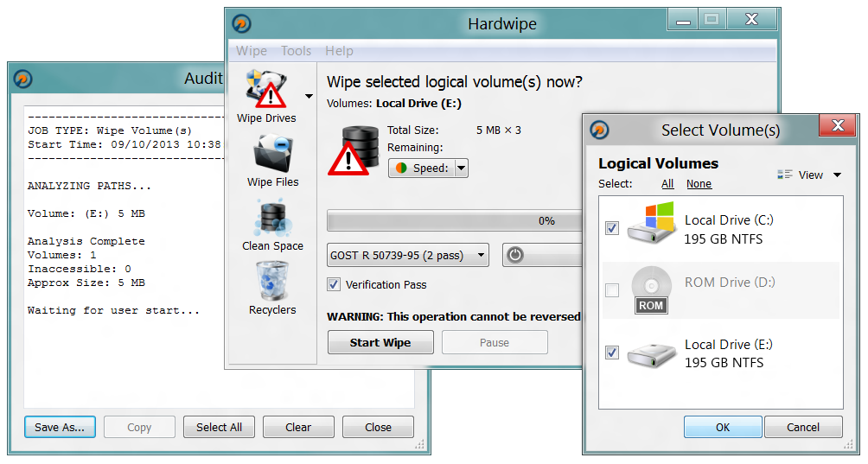Expand the GOST R 50739-95 method dropdown
The height and width of the screenshot is (464, 868).
pos(408,255)
